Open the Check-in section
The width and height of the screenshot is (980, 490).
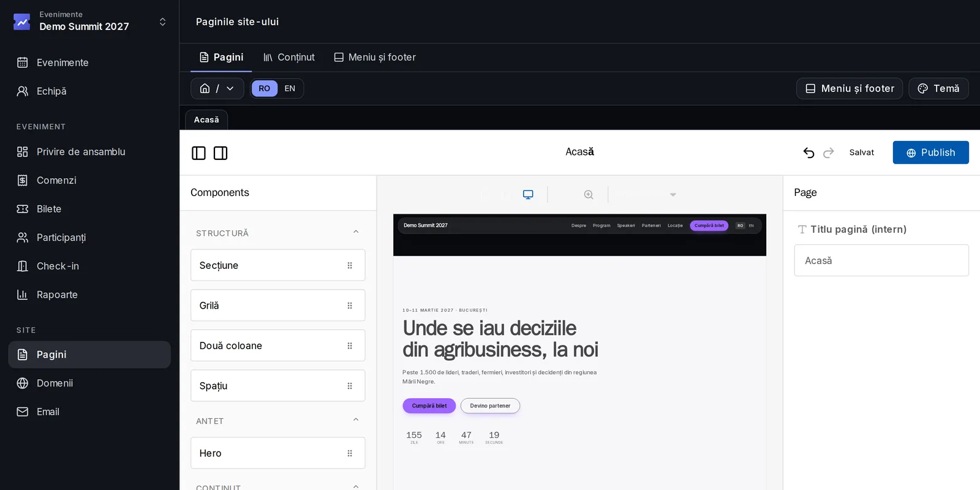[89, 266]
